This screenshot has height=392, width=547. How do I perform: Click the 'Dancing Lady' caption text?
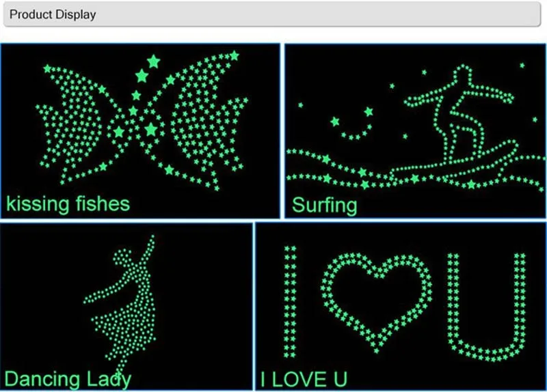click(68, 379)
